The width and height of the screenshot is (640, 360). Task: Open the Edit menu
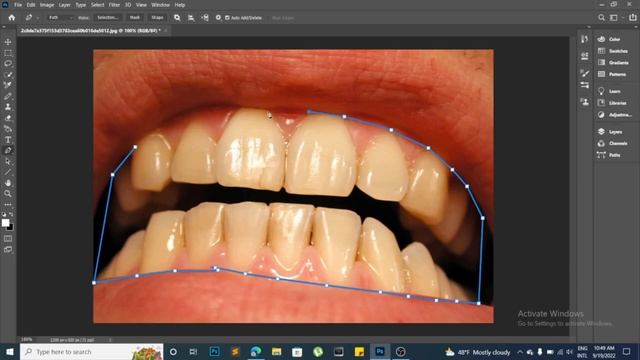(x=31, y=5)
